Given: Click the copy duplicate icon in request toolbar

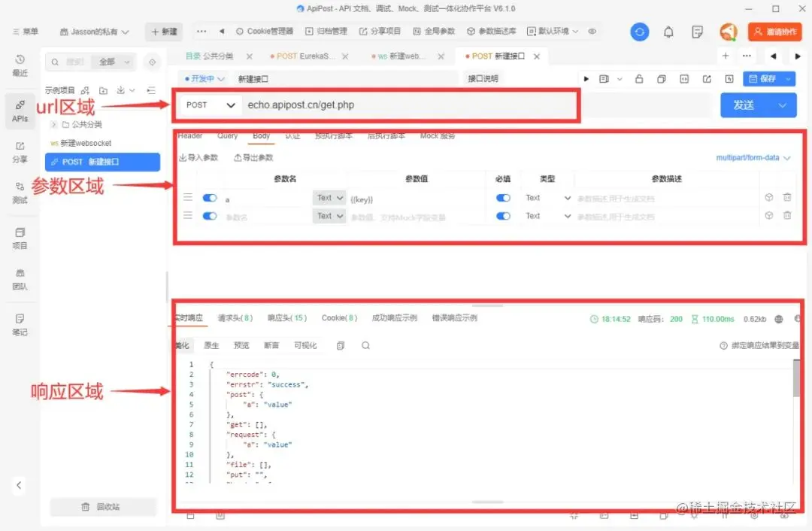Looking at the screenshot, I should [x=662, y=79].
